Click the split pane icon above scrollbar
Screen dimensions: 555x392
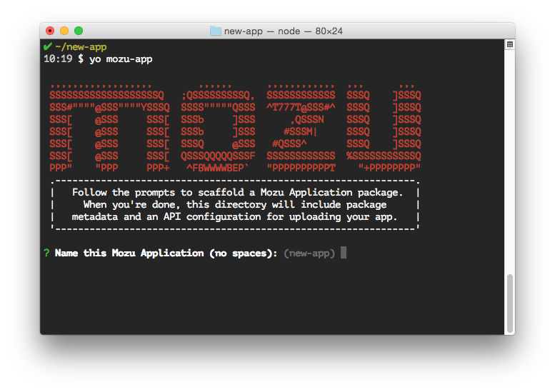510,44
